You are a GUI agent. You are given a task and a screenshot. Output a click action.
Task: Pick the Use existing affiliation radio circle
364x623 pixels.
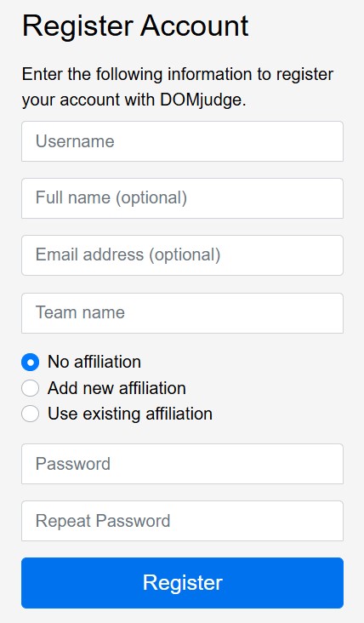tap(30, 414)
